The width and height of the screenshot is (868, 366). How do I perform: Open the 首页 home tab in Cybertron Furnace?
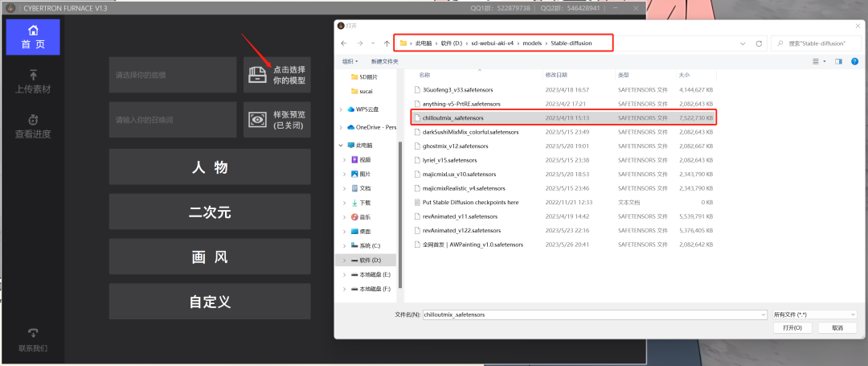(x=33, y=37)
